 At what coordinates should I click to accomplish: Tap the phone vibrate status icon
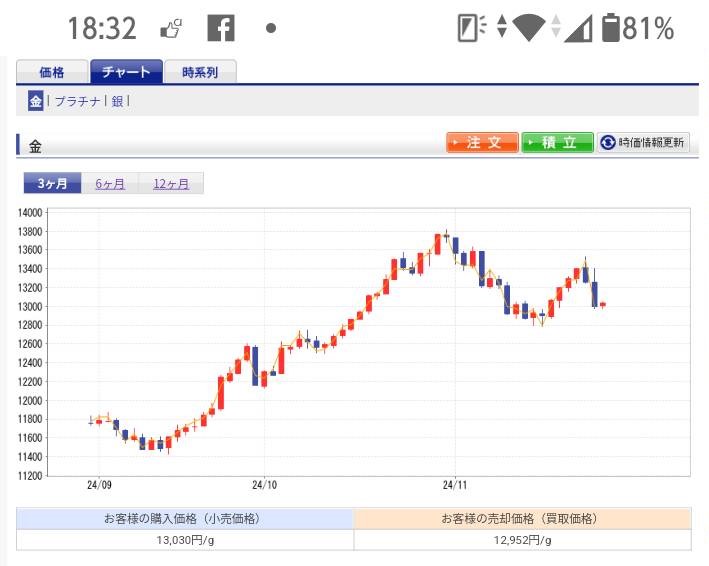pyautogui.click(x=469, y=29)
